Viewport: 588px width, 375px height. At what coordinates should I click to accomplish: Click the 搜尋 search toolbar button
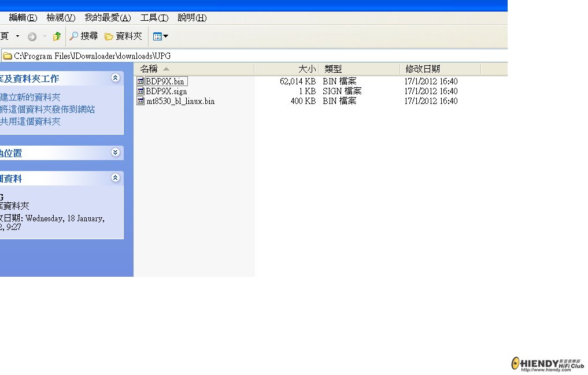84,36
